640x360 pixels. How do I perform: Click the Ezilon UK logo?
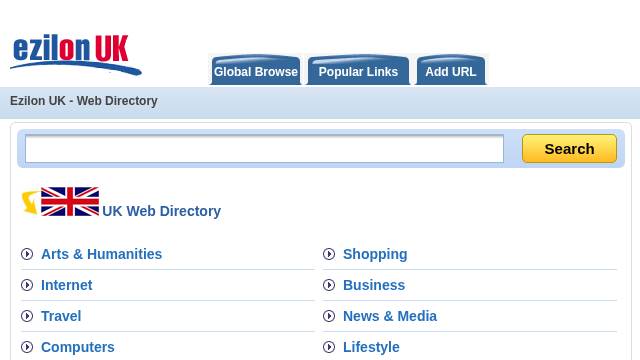(x=76, y=55)
